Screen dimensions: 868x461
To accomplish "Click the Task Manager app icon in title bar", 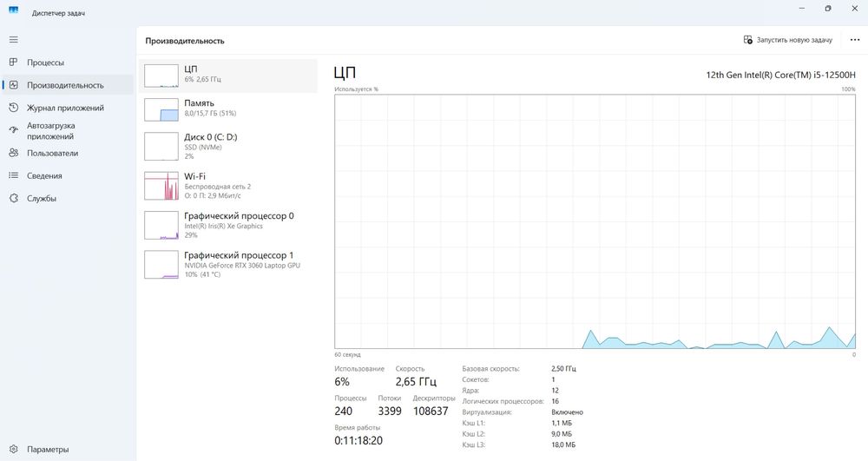I will point(13,10).
